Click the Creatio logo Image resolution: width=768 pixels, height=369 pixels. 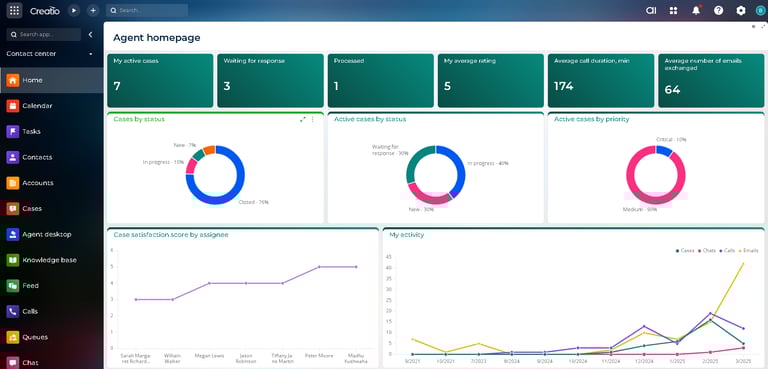[x=45, y=11]
